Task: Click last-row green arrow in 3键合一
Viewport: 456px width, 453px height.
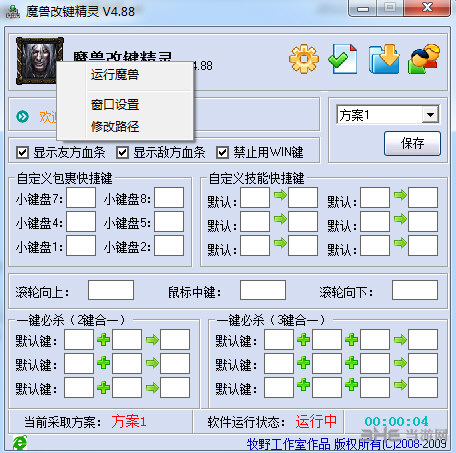Action: click(400, 385)
